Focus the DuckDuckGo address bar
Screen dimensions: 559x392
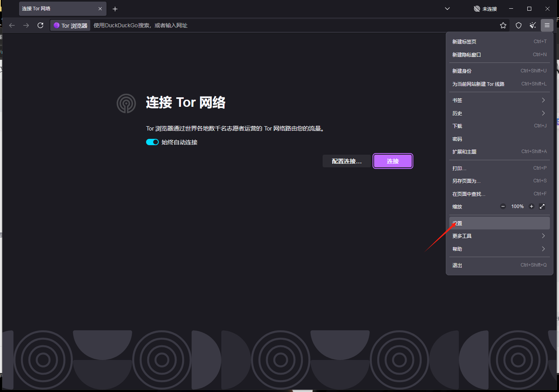click(293, 25)
